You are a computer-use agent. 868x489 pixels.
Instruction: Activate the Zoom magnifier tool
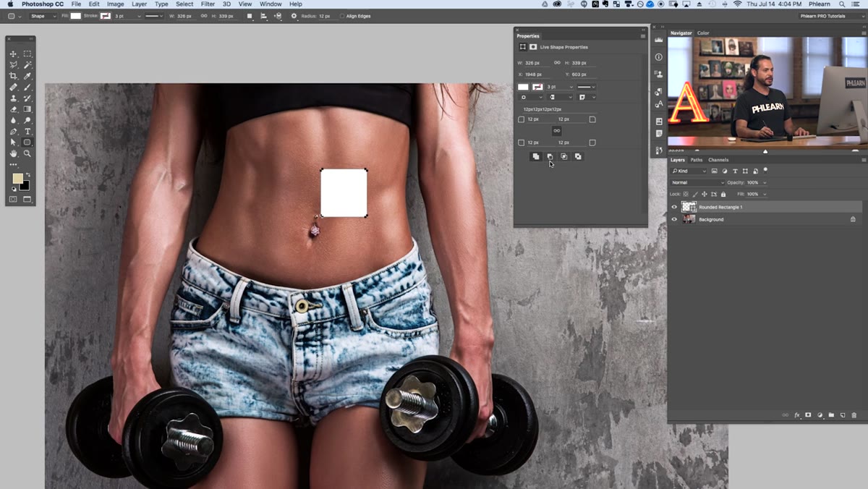27,153
